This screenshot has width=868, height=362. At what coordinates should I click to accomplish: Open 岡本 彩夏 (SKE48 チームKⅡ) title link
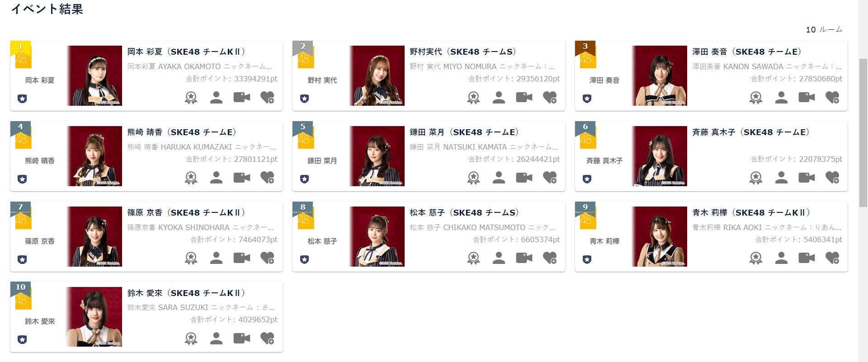point(186,52)
